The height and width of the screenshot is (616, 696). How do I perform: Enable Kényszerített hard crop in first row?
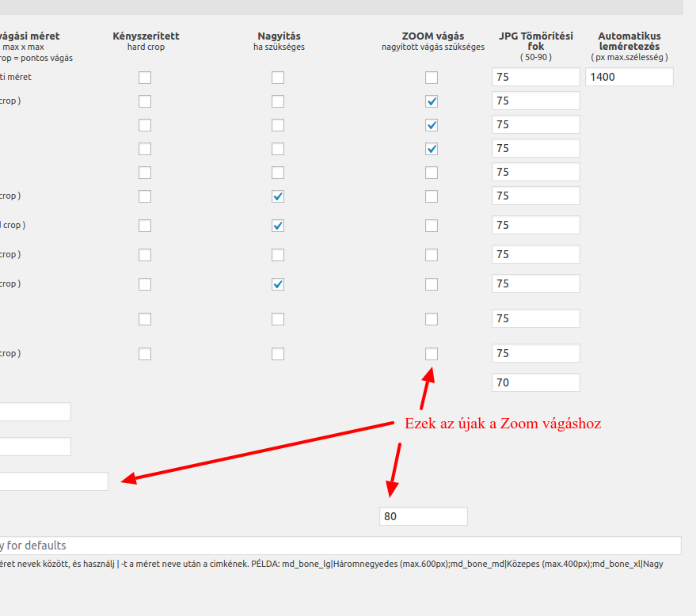point(145,78)
